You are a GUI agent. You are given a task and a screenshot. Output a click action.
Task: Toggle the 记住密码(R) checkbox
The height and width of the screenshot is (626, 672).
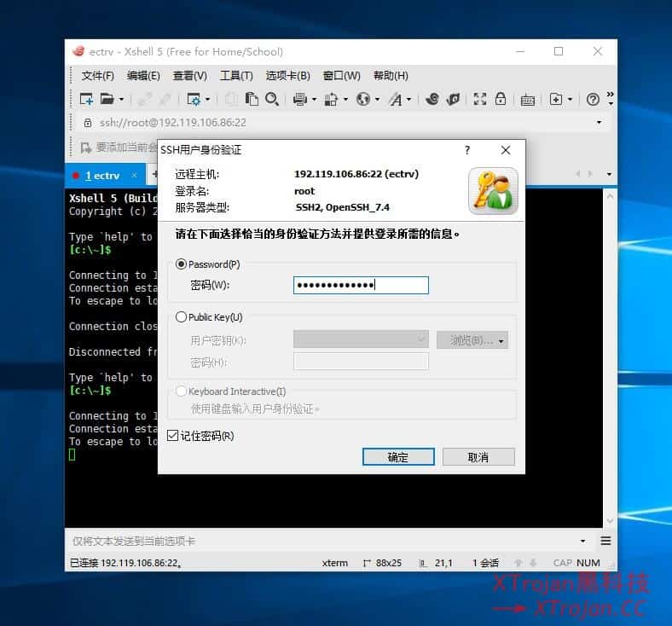172,436
